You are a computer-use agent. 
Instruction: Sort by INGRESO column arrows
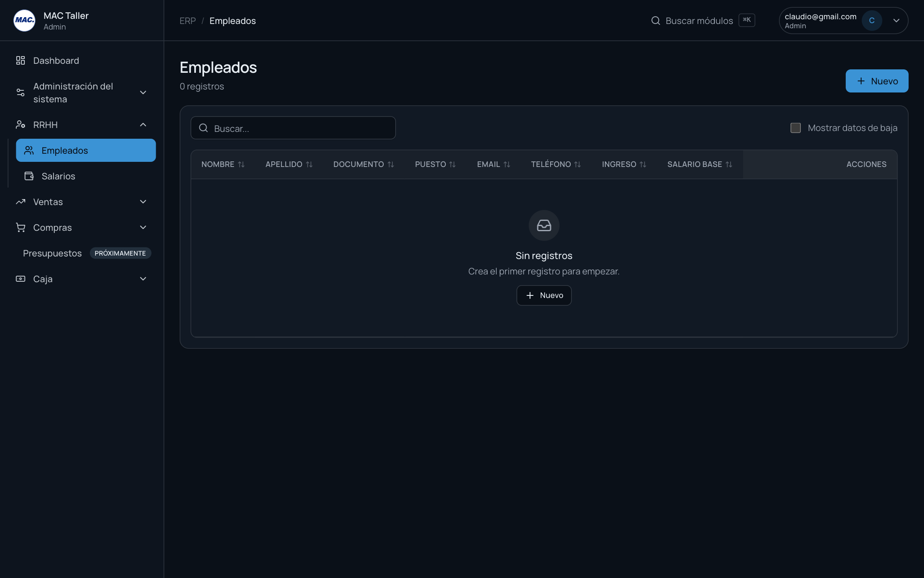click(643, 164)
